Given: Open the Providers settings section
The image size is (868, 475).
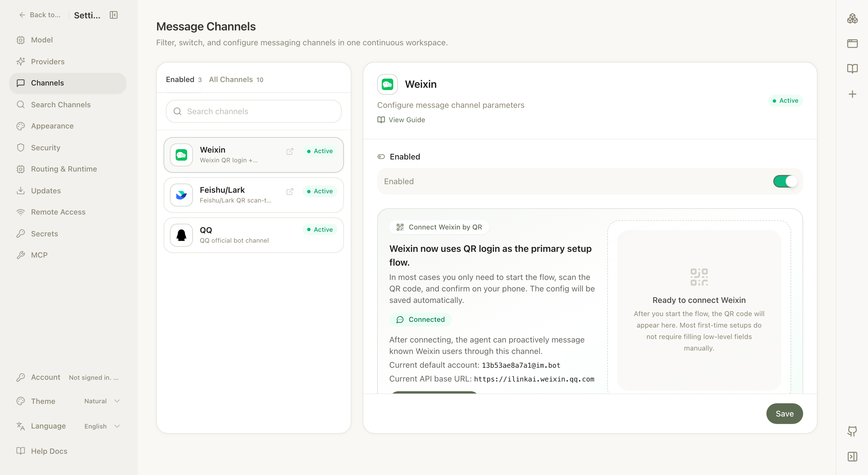Looking at the screenshot, I should (x=67, y=61).
